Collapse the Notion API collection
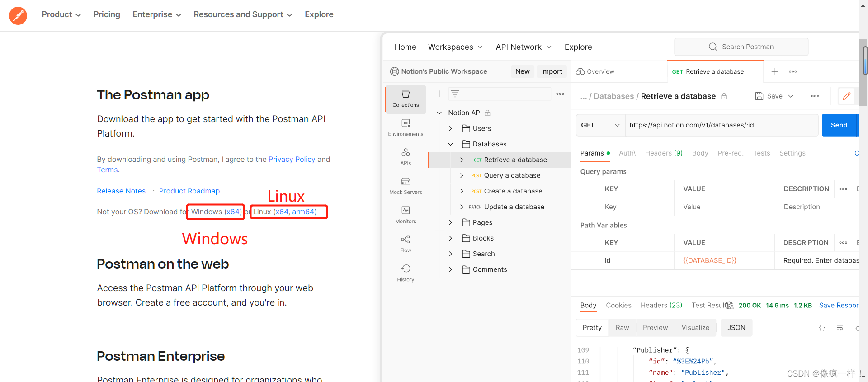The width and height of the screenshot is (868, 382). pyautogui.click(x=439, y=113)
